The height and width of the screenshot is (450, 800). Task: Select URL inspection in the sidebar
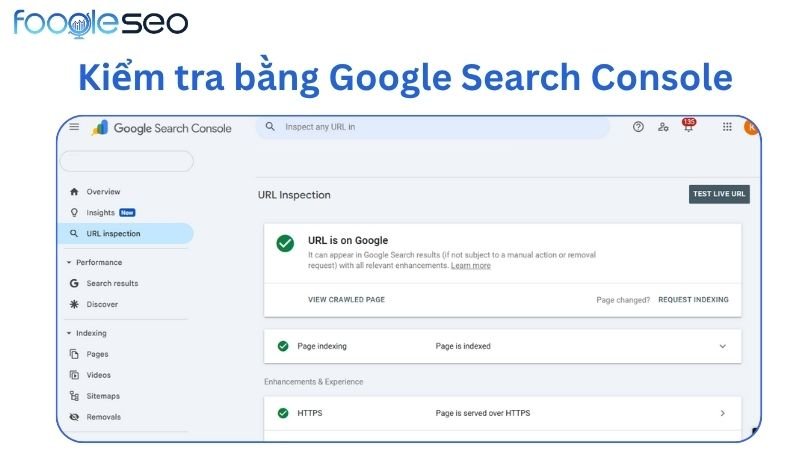[126, 234]
